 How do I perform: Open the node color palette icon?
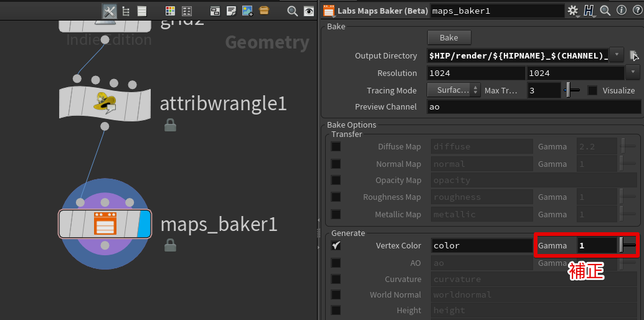tap(170, 11)
